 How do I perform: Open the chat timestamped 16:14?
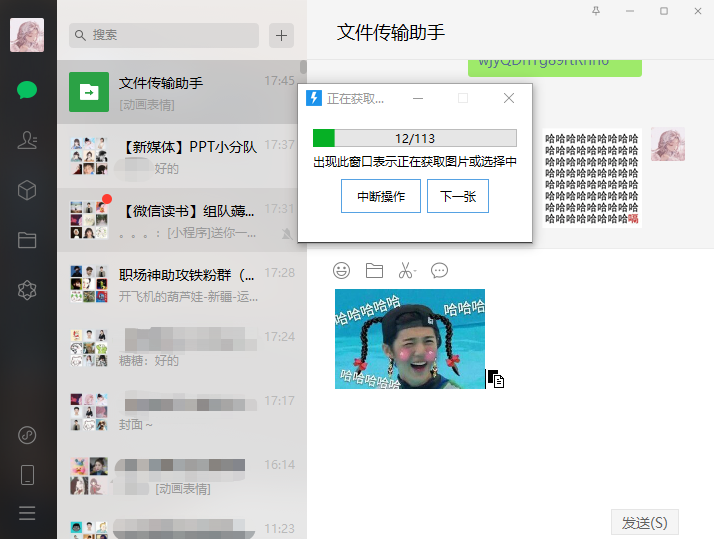coord(182,476)
